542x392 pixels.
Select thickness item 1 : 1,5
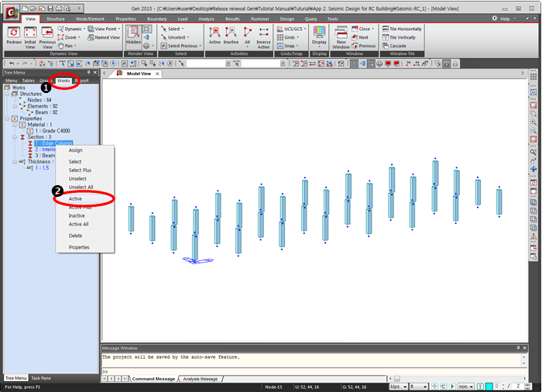point(42,168)
